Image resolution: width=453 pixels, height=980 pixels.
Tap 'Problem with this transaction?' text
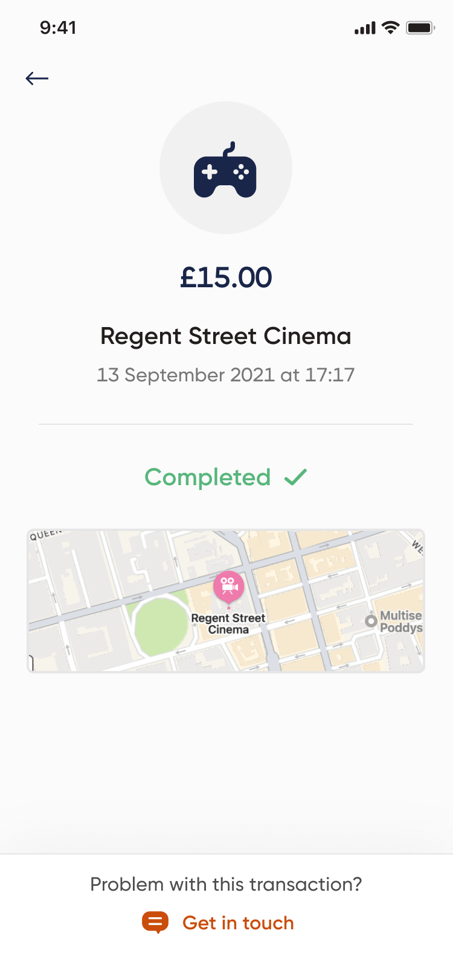pyautogui.click(x=226, y=884)
